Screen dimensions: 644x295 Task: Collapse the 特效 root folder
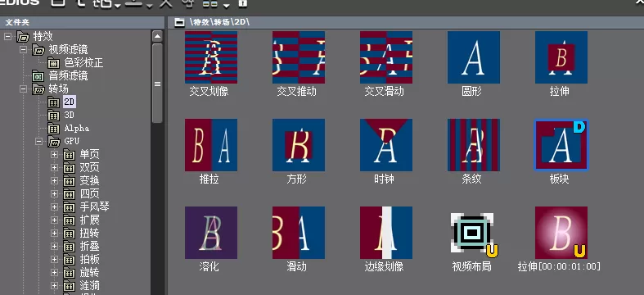point(7,37)
